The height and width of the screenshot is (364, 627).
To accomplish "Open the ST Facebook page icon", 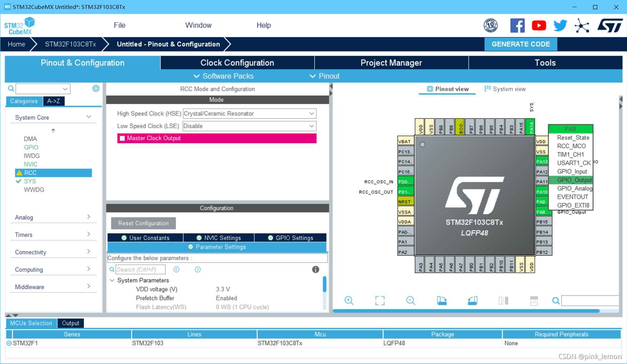I will 517,26.
